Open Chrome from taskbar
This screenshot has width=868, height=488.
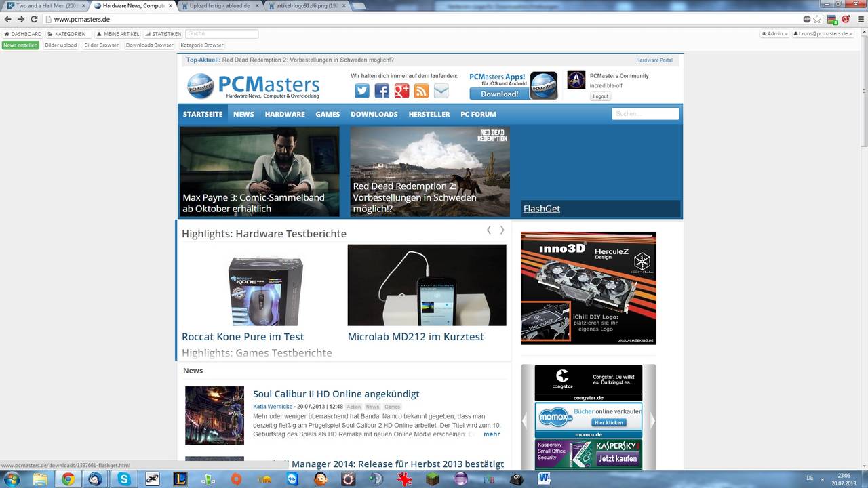coord(68,479)
